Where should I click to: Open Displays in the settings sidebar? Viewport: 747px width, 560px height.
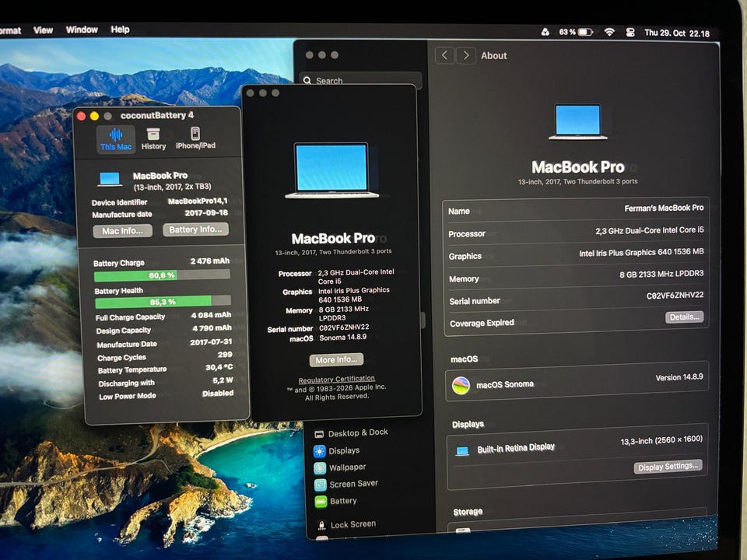(337, 450)
